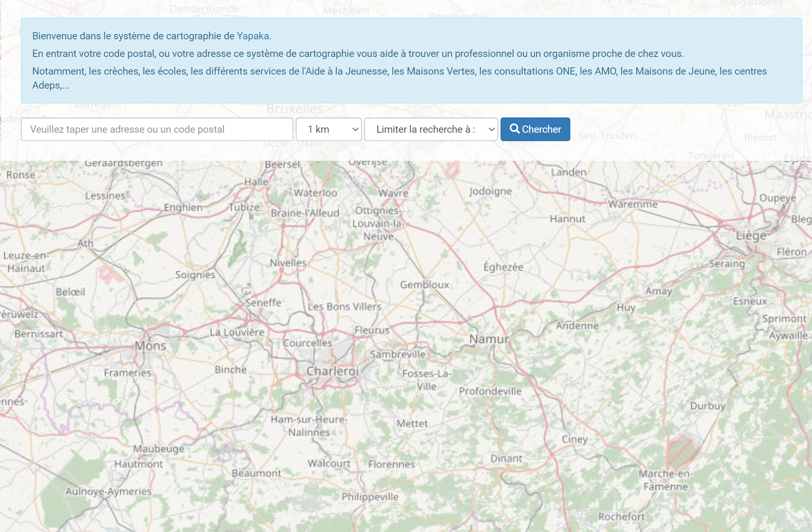812x532 pixels.
Task: Click the Nivelles label on the map
Action: pyautogui.click(x=288, y=263)
